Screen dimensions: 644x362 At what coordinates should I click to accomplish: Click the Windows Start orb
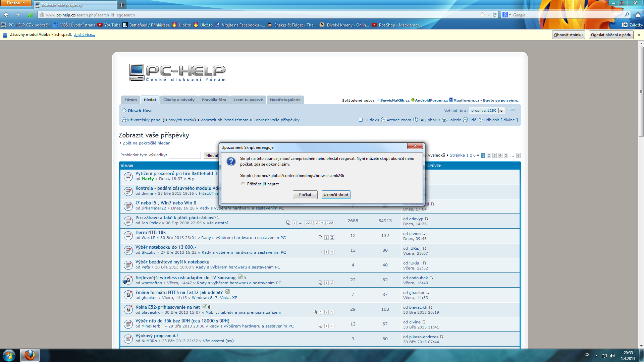pos(9,355)
